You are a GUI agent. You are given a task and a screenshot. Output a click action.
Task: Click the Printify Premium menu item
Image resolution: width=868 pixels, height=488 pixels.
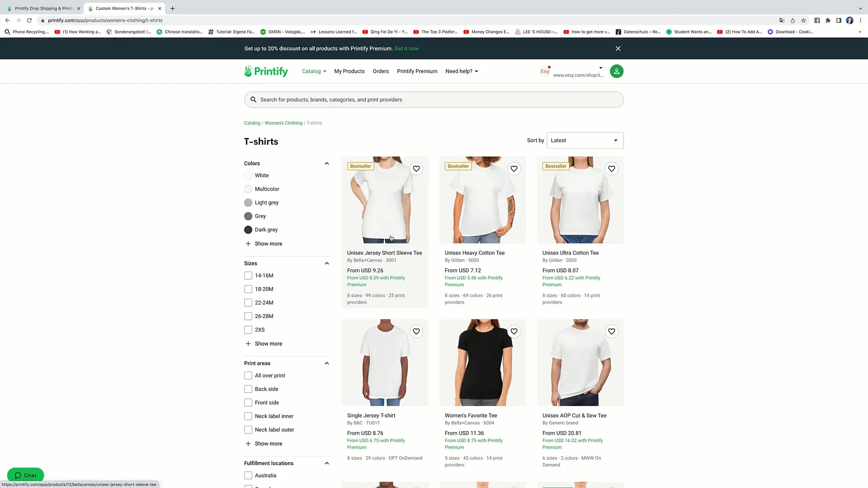(x=417, y=71)
